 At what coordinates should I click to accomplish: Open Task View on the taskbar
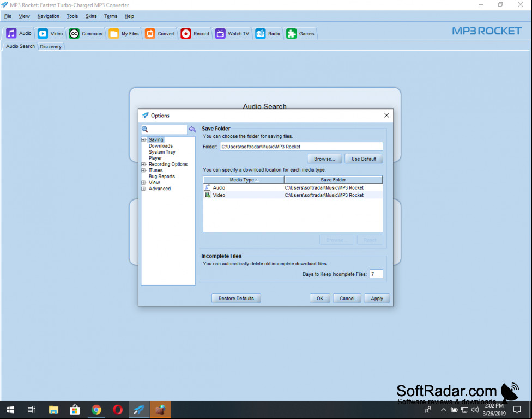point(31,410)
